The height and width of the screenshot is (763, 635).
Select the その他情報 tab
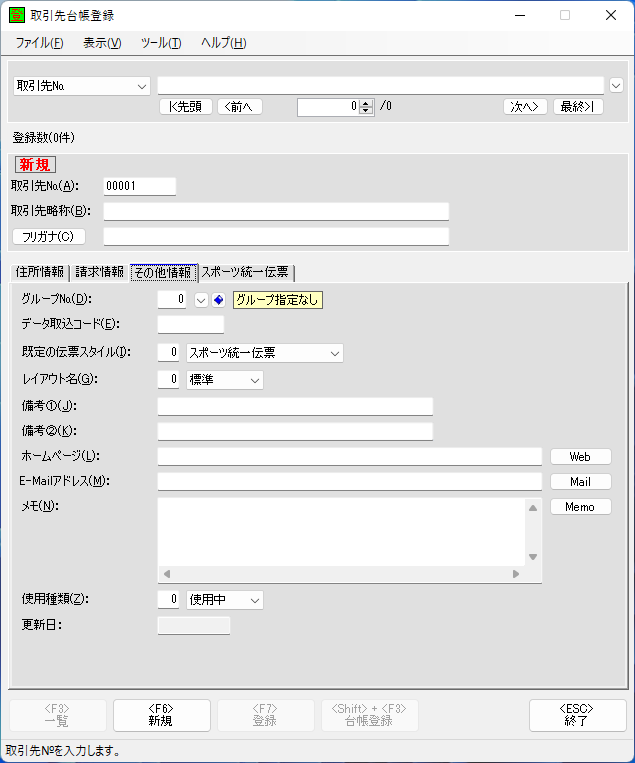tap(163, 272)
